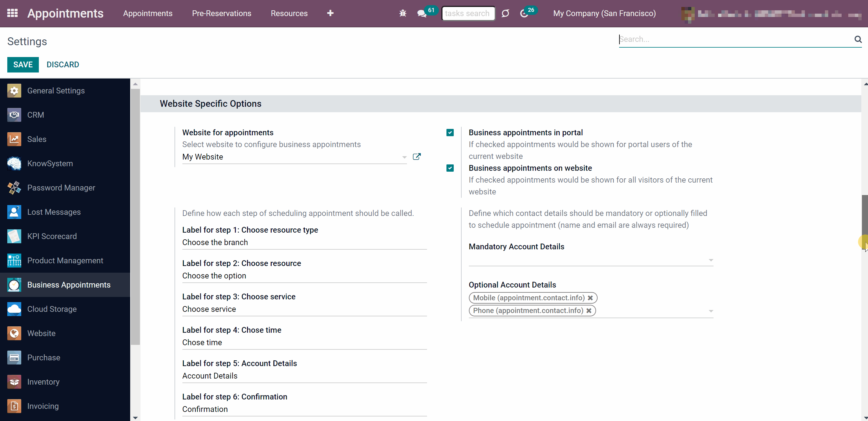This screenshot has width=868, height=421.
Task: Click the DISCARD button
Action: [63, 65]
